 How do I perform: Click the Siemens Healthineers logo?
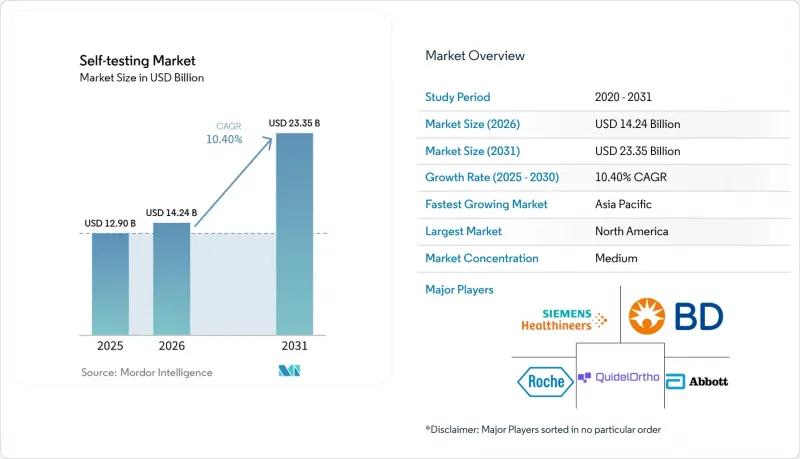pyautogui.click(x=564, y=320)
